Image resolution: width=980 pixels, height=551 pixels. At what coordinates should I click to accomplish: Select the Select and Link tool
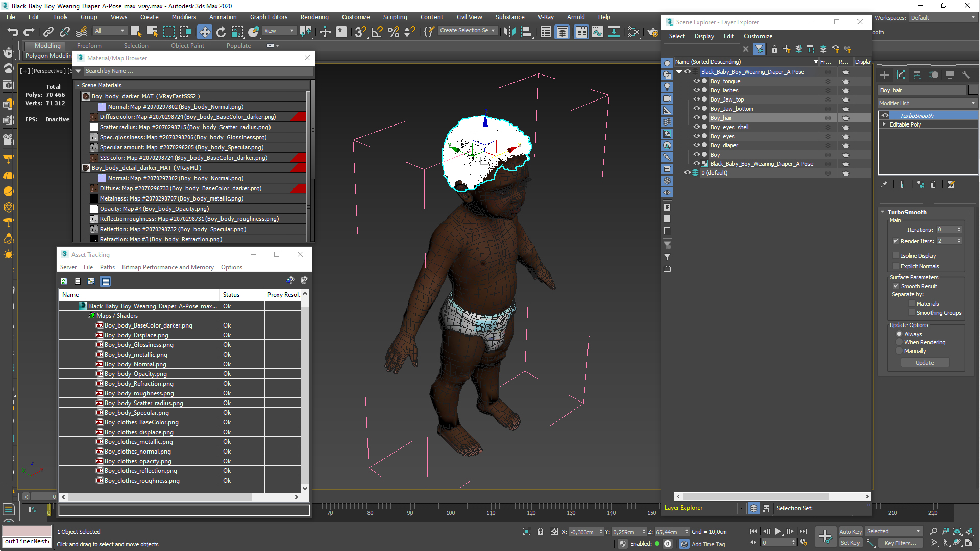(48, 32)
